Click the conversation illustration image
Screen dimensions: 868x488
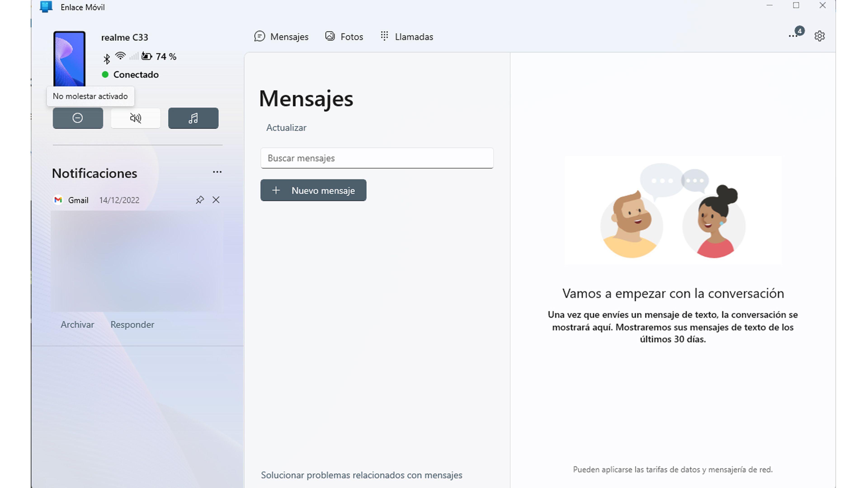tap(673, 211)
